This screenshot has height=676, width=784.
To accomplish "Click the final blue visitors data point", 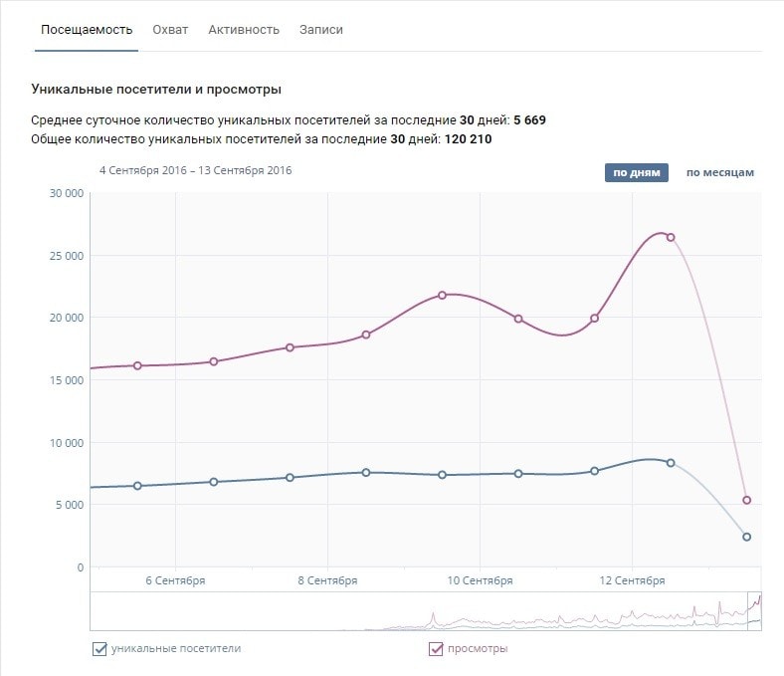I will [x=747, y=537].
